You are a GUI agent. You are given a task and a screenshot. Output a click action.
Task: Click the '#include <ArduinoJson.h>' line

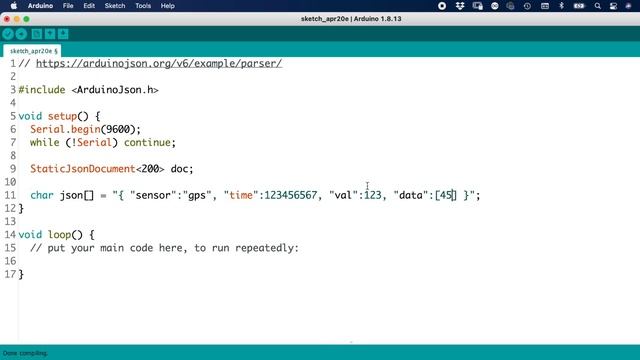pos(88,90)
